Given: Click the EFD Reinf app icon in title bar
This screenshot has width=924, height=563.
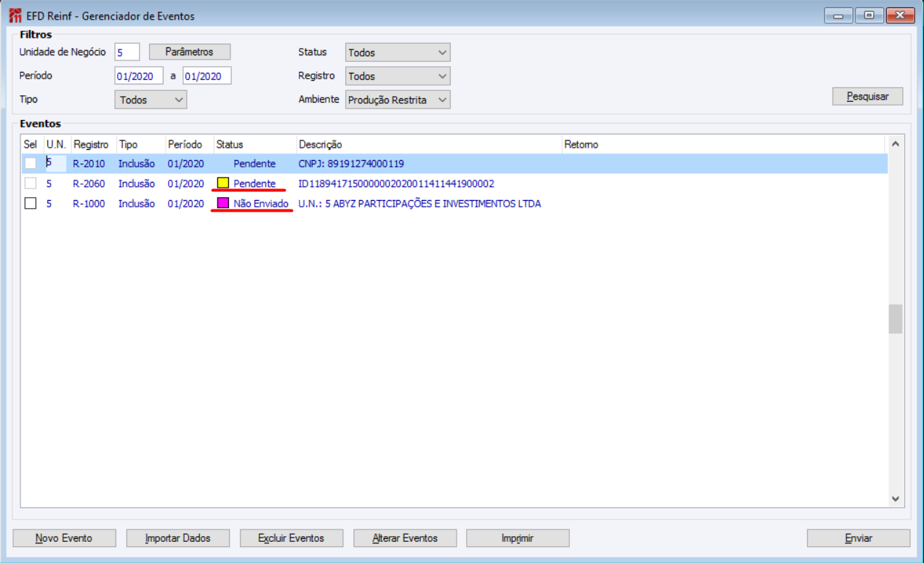Looking at the screenshot, I should [x=15, y=15].
